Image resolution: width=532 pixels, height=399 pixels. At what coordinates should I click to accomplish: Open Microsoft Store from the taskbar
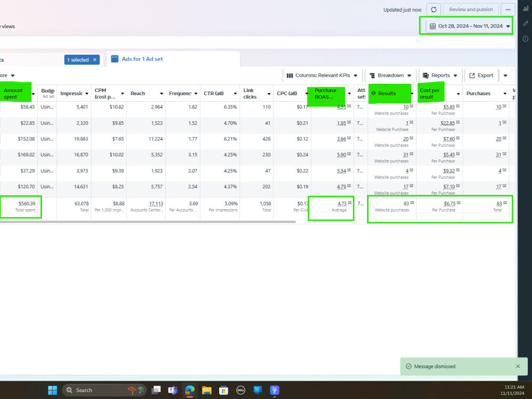coord(223,390)
